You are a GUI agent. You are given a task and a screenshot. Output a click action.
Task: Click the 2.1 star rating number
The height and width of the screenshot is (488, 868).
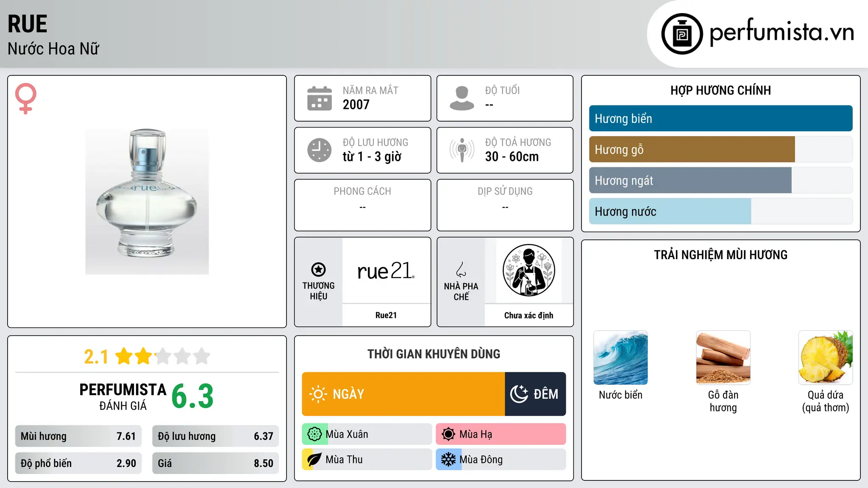[x=96, y=357]
